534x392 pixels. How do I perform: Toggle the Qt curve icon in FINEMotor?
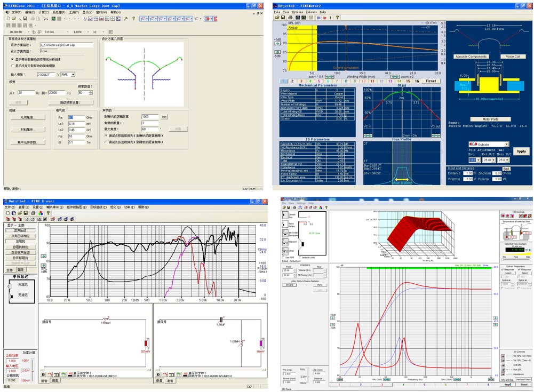point(324,18)
